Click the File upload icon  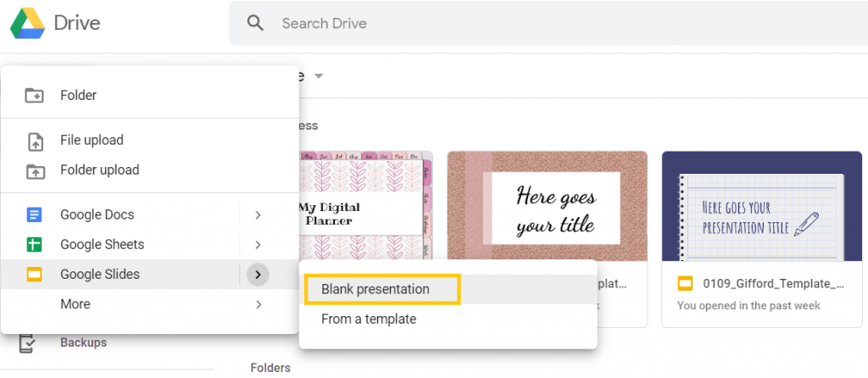(x=36, y=141)
